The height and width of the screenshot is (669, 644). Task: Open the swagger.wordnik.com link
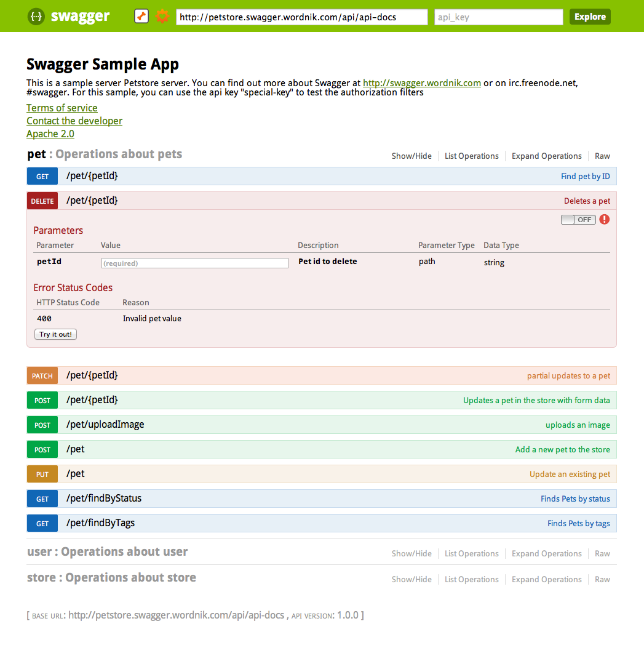coord(422,82)
